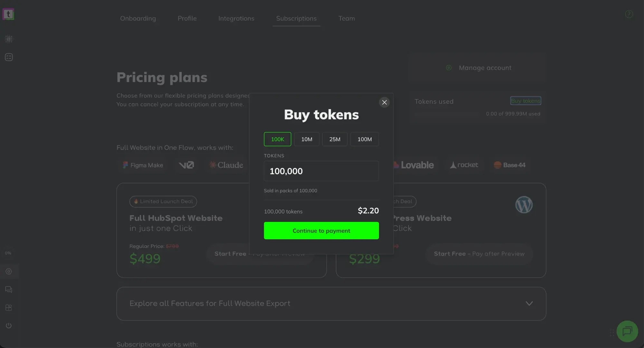Click Start Free on the WordPress plan
The image size is (644, 348).
(x=479, y=254)
